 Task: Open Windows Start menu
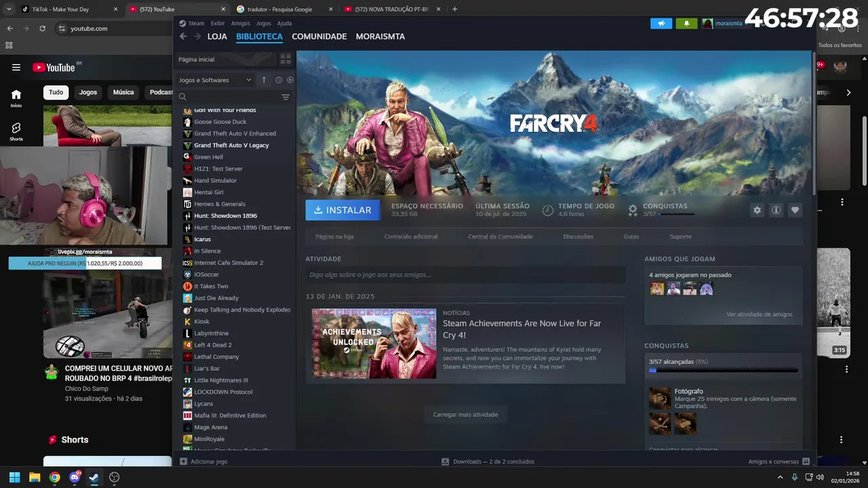coord(14,477)
